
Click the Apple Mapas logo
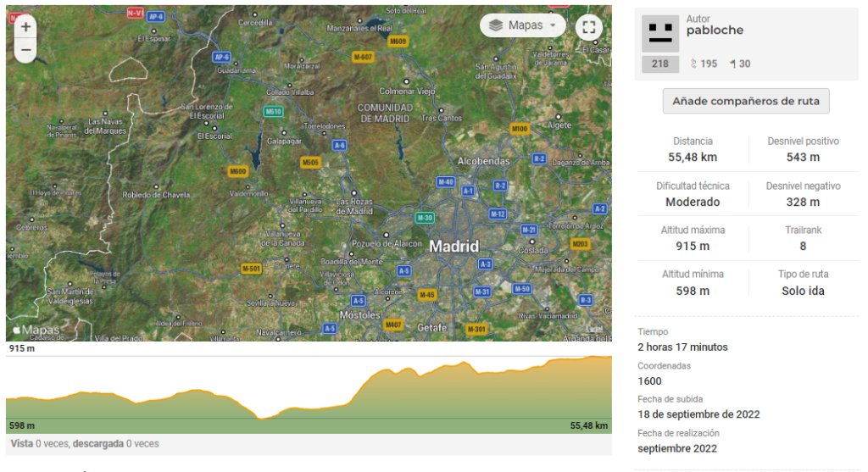coord(36,330)
